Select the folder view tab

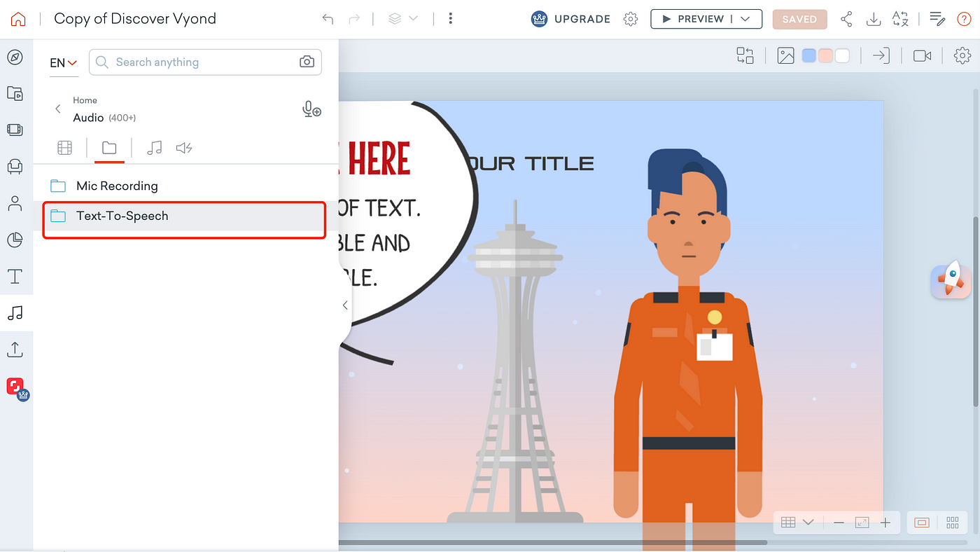point(109,148)
